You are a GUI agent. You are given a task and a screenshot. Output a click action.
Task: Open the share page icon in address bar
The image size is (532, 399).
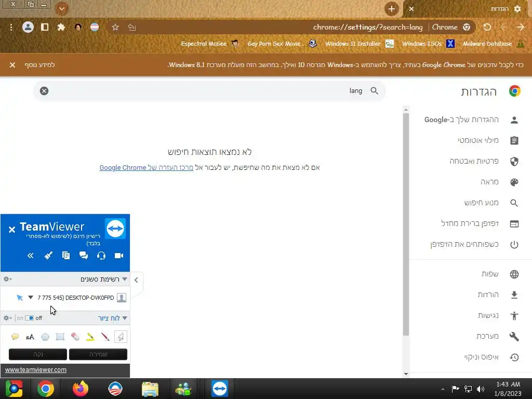[132, 27]
